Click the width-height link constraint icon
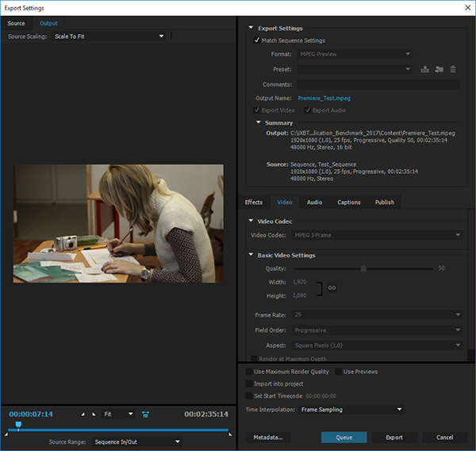The image size is (476, 451). click(331, 287)
